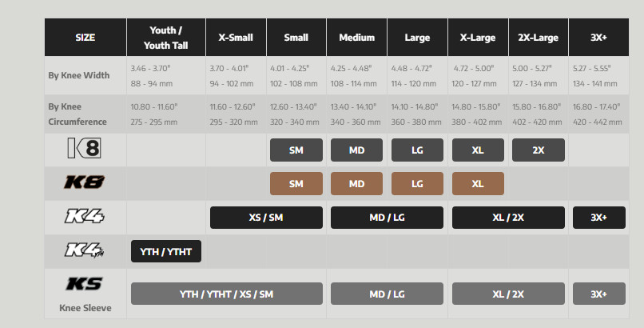Select SM size in outlined K8 row
644x328 pixels.
[296, 150]
